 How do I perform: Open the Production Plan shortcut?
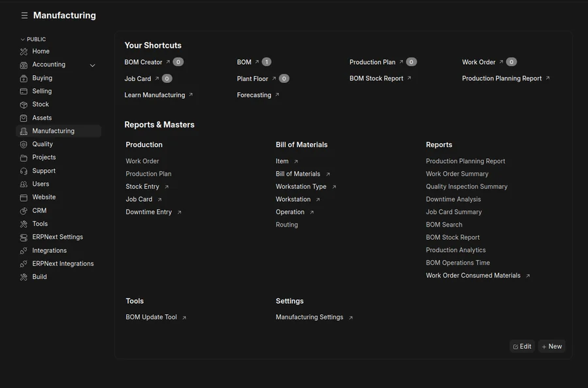pyautogui.click(x=372, y=62)
